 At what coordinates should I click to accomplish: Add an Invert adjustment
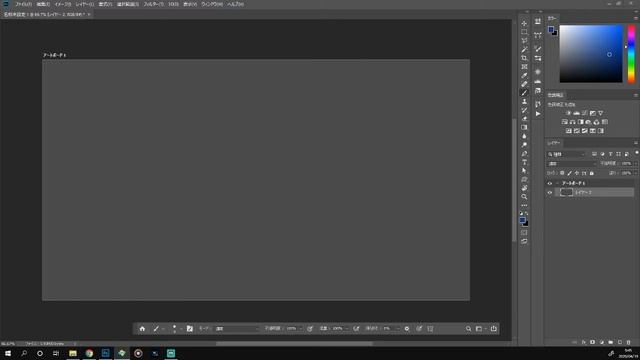tap(569, 131)
